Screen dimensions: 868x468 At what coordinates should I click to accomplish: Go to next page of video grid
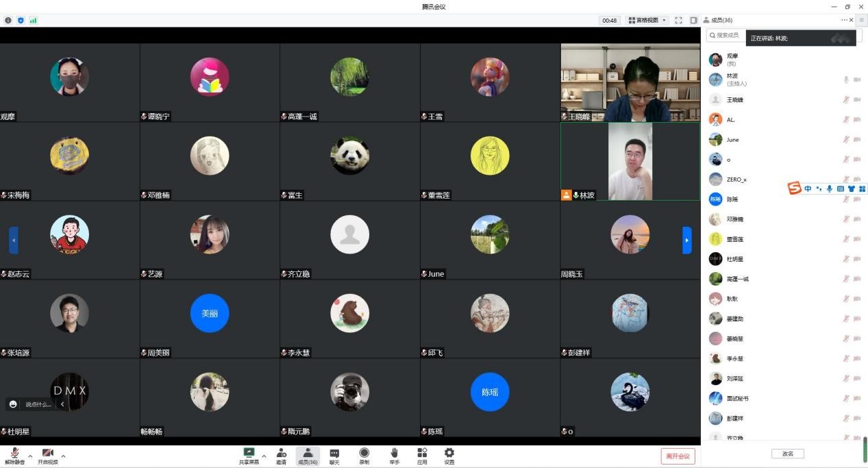[687, 240]
